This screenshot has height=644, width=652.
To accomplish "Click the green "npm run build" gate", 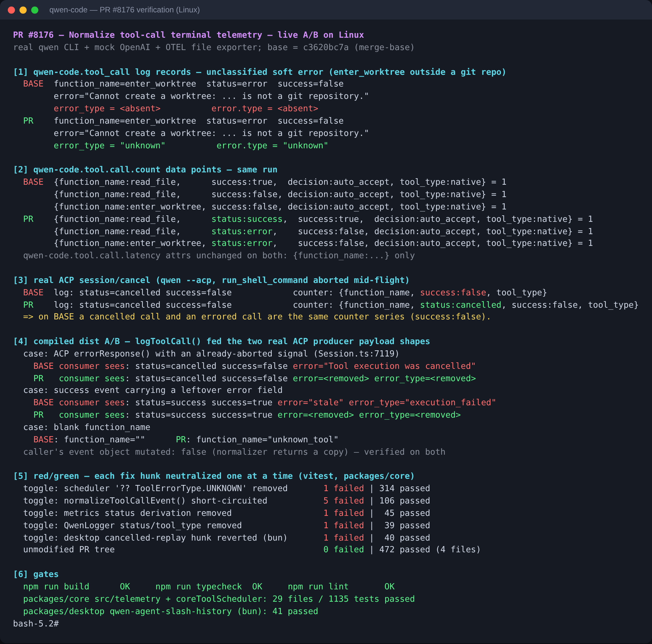I will (x=77, y=586).
